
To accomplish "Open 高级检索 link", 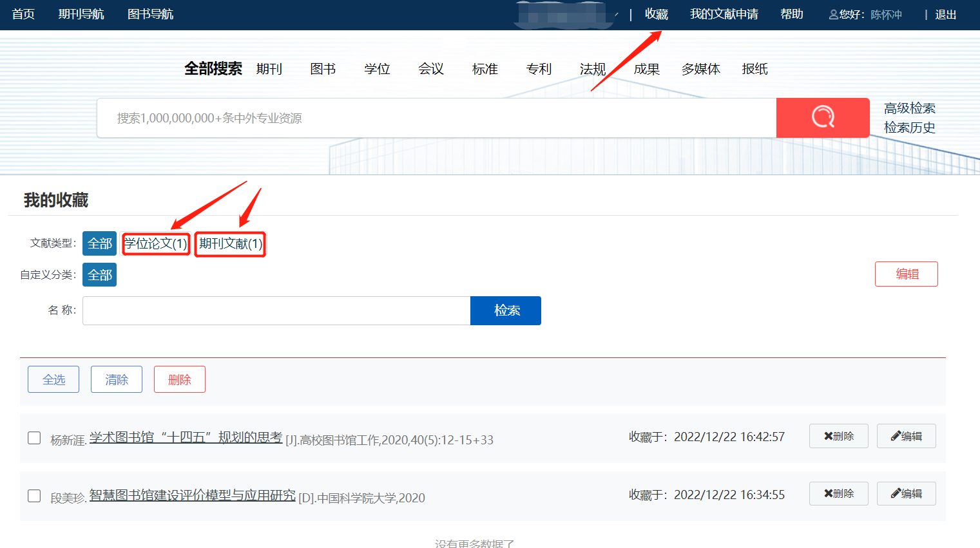I will 909,108.
